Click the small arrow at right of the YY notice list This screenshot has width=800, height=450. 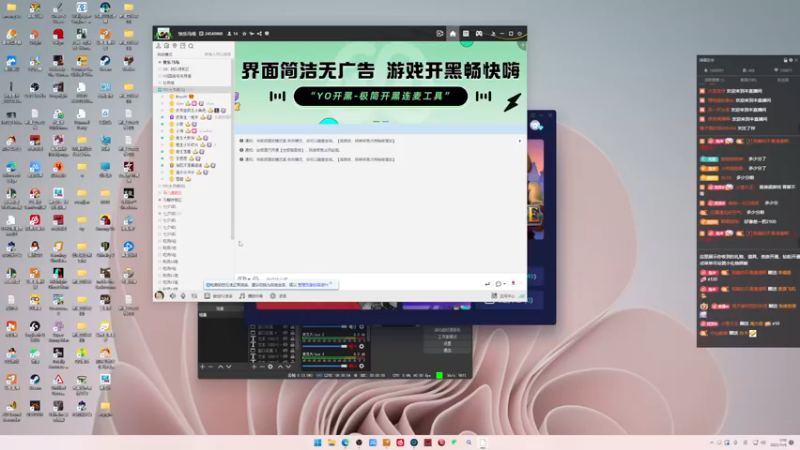click(x=520, y=141)
